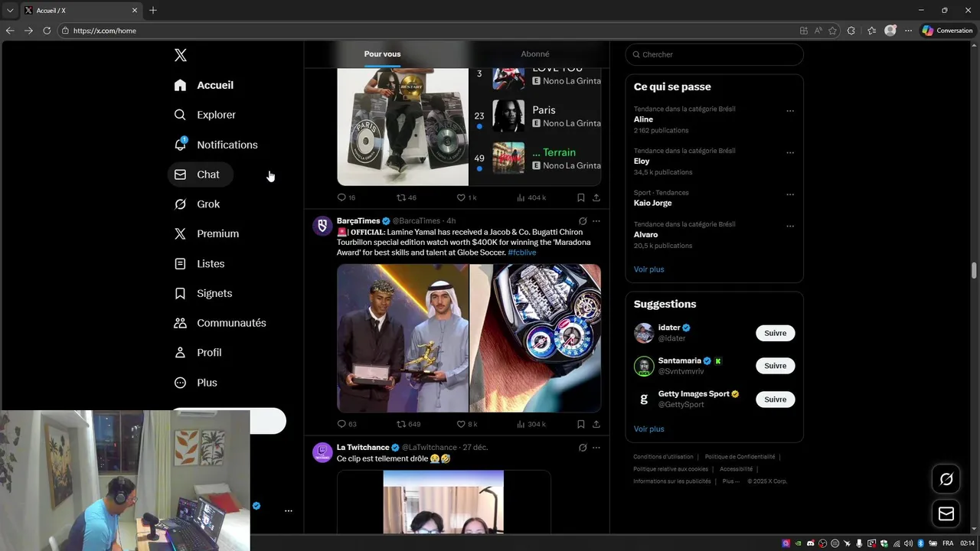View stats 404 k of top post
This screenshot has height=551, width=980.
coord(531,197)
